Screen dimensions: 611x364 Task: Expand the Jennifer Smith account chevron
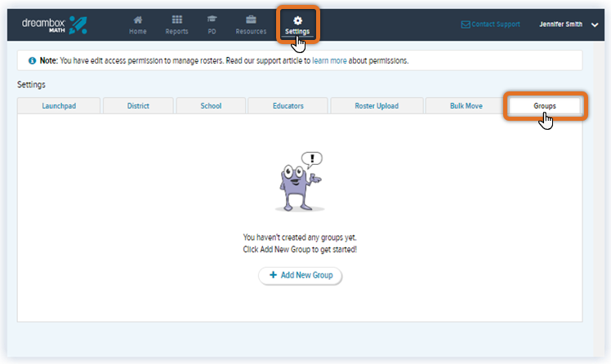595,24
